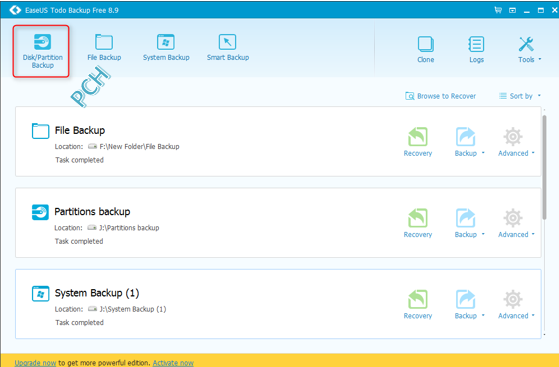Choose Smart Backup
The height and width of the screenshot is (367, 559).
pyautogui.click(x=228, y=47)
